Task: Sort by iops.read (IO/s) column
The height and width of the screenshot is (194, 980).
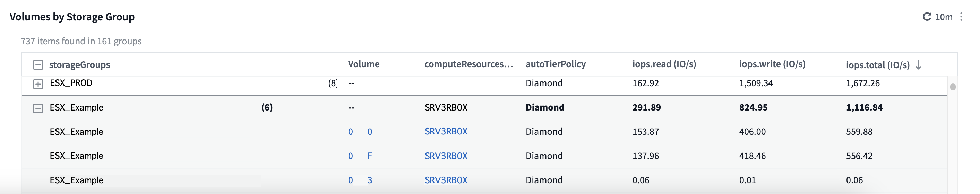Action: (664, 64)
